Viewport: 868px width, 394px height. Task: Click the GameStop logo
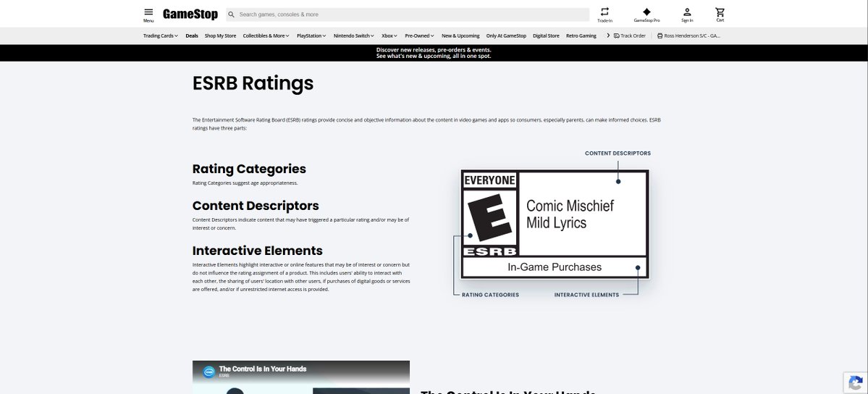tap(190, 14)
